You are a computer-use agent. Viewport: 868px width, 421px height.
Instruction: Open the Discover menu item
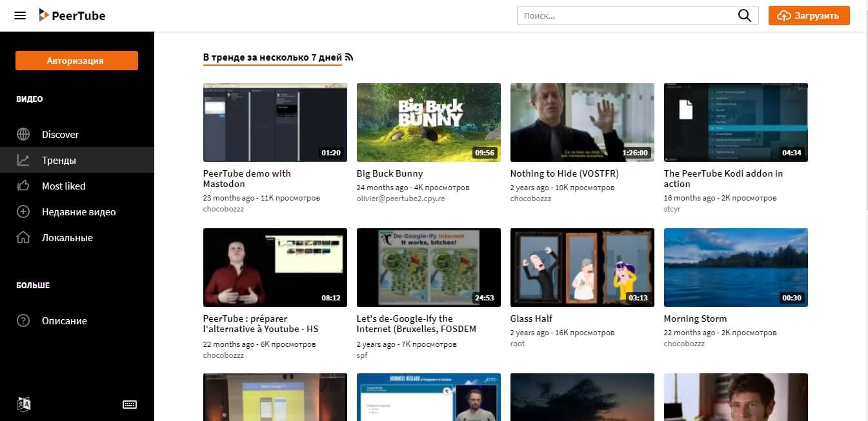(77, 134)
